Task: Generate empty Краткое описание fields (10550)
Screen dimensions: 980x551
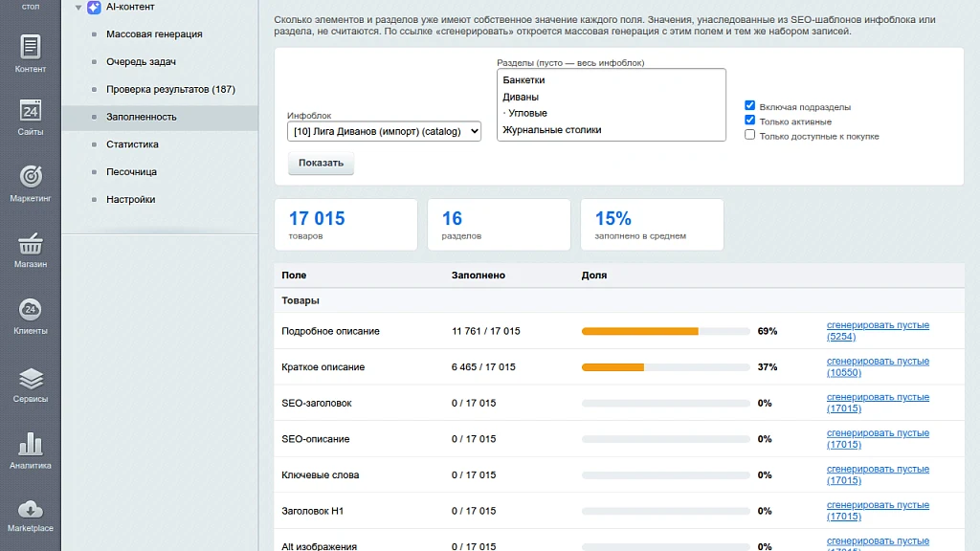Action: 878,366
